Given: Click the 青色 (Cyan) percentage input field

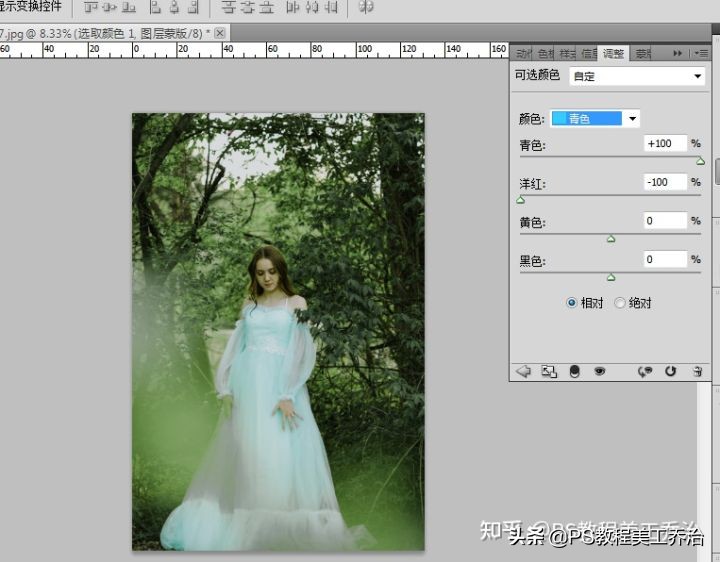Looking at the screenshot, I should tap(665, 144).
